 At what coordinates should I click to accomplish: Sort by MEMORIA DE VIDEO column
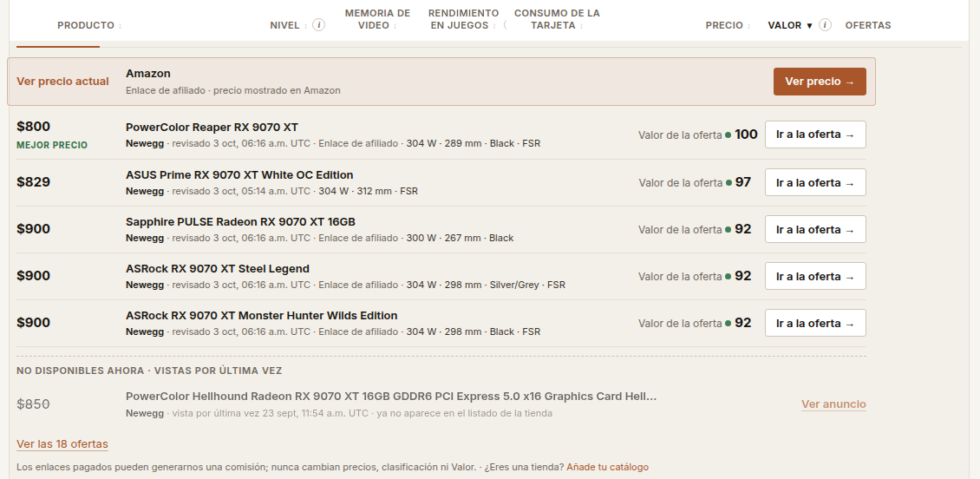[377, 19]
